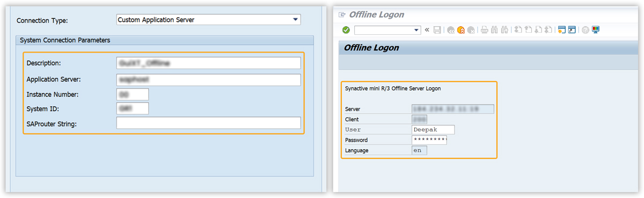This screenshot has height=198, width=644.
Task: Open the Customize Local Layout monitor icon
Action: pyautogui.click(x=596, y=30)
